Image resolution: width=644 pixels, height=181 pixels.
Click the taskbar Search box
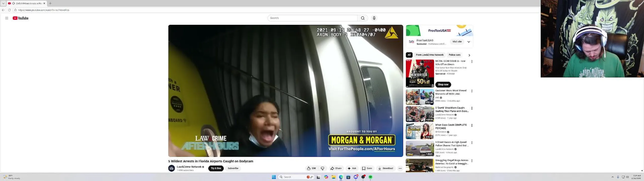point(296,177)
